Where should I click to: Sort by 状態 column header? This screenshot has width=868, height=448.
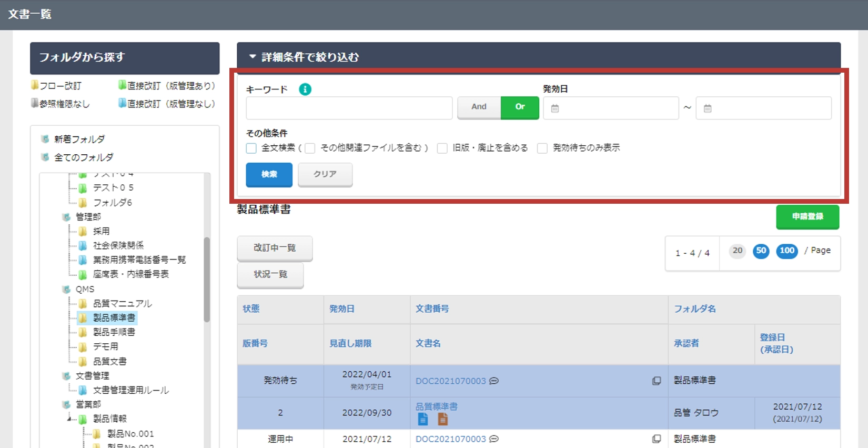coord(251,308)
